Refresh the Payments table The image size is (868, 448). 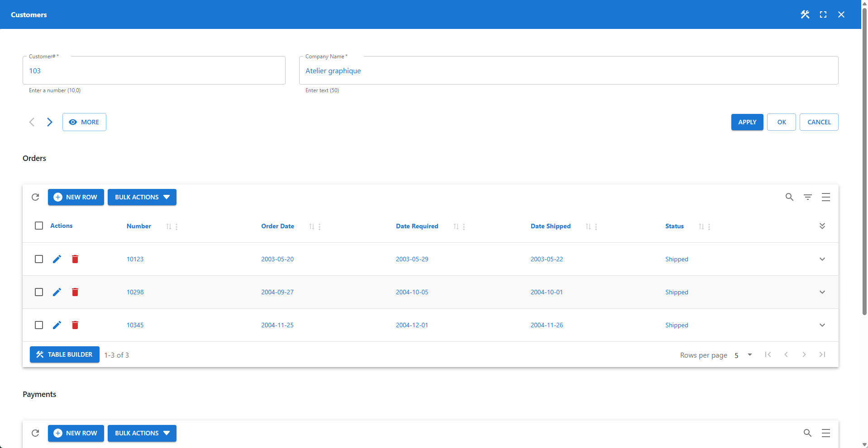[35, 433]
